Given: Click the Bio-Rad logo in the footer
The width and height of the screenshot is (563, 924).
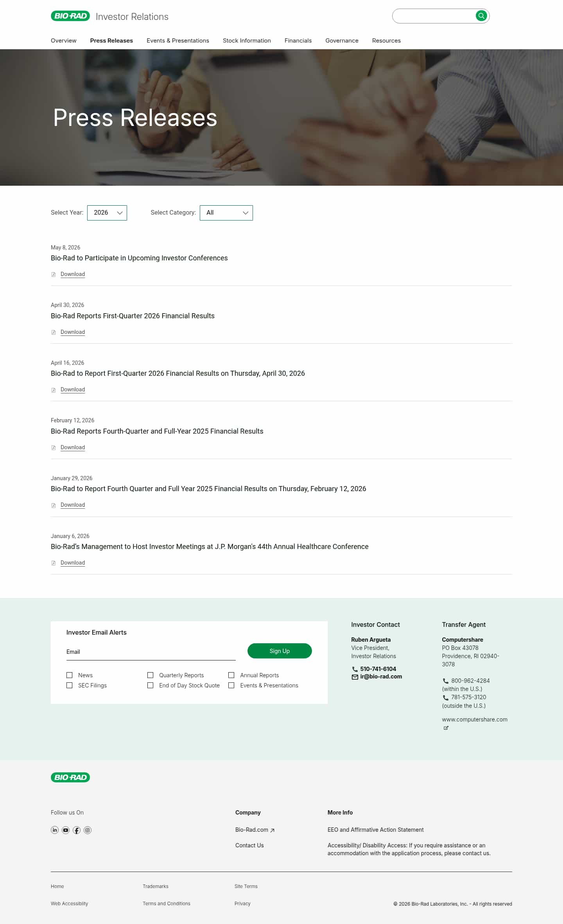Looking at the screenshot, I should click(70, 777).
